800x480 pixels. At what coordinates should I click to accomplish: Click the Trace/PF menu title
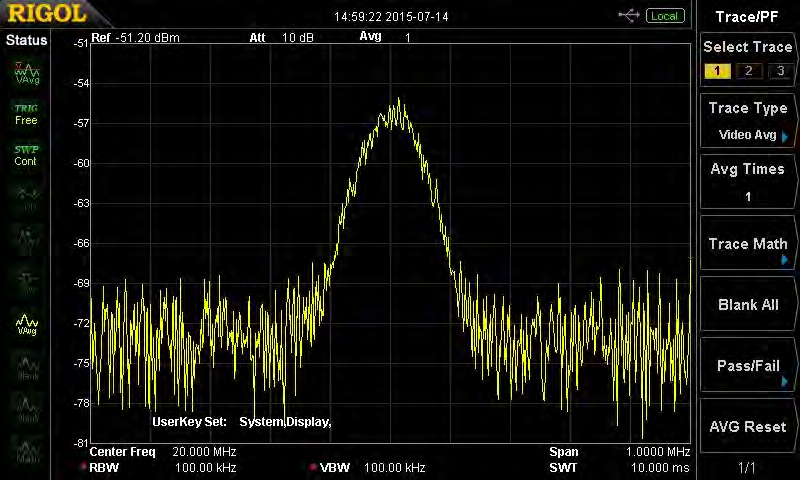pyautogui.click(x=747, y=17)
